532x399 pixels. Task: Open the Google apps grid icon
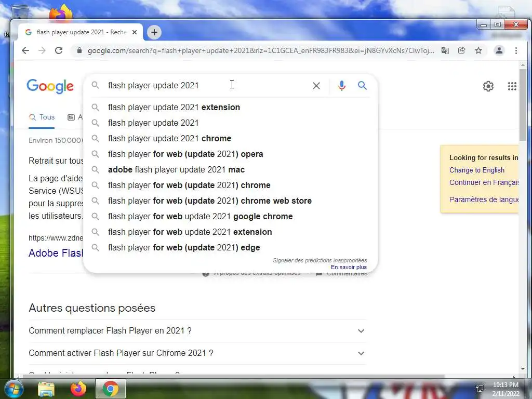click(x=512, y=86)
